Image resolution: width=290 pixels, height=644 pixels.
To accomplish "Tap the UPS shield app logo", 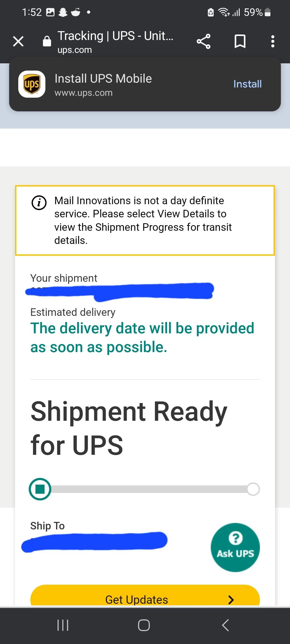I will coord(32,84).
